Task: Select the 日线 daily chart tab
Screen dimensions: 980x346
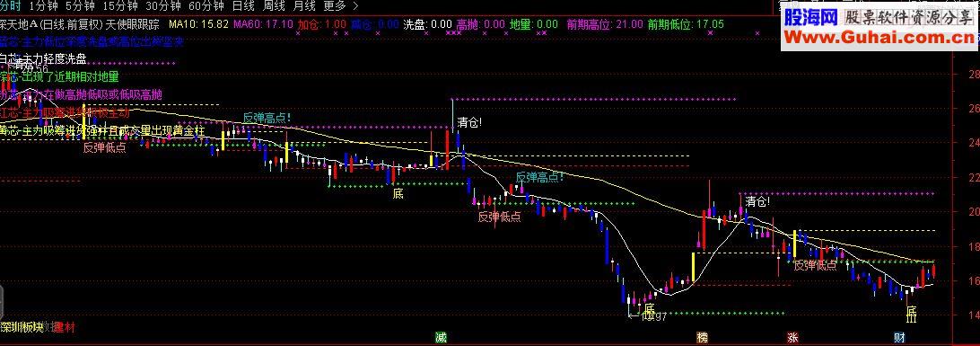Action: (243, 6)
